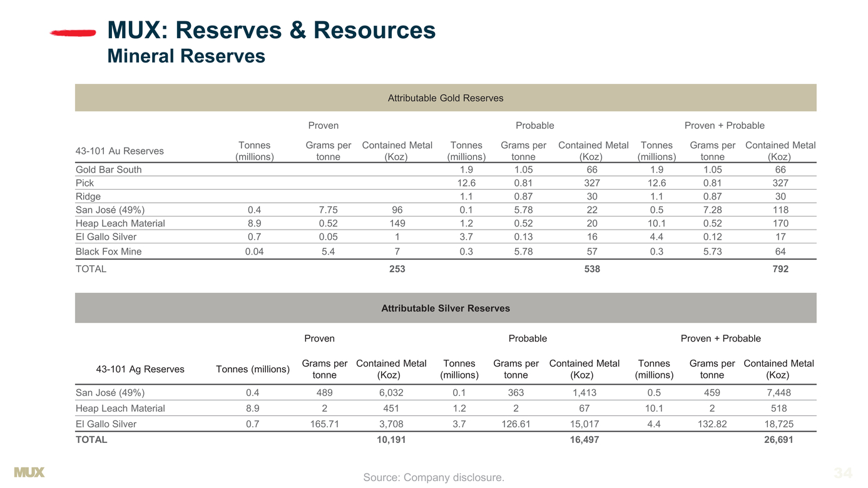Click the 'Source: Company disclosure.' footnote
The height and width of the screenshot is (488, 868).
point(434,478)
